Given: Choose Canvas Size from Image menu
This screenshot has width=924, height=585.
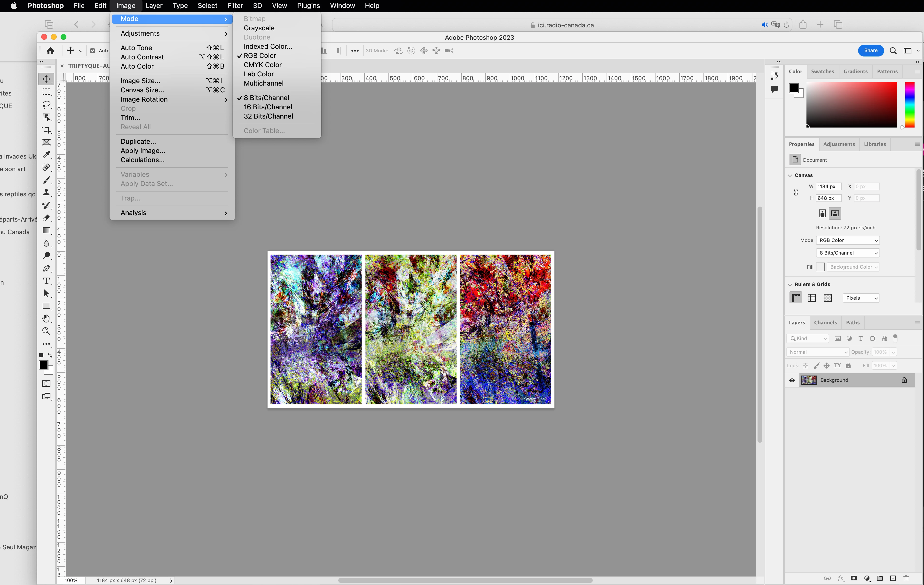Looking at the screenshot, I should [x=142, y=90].
